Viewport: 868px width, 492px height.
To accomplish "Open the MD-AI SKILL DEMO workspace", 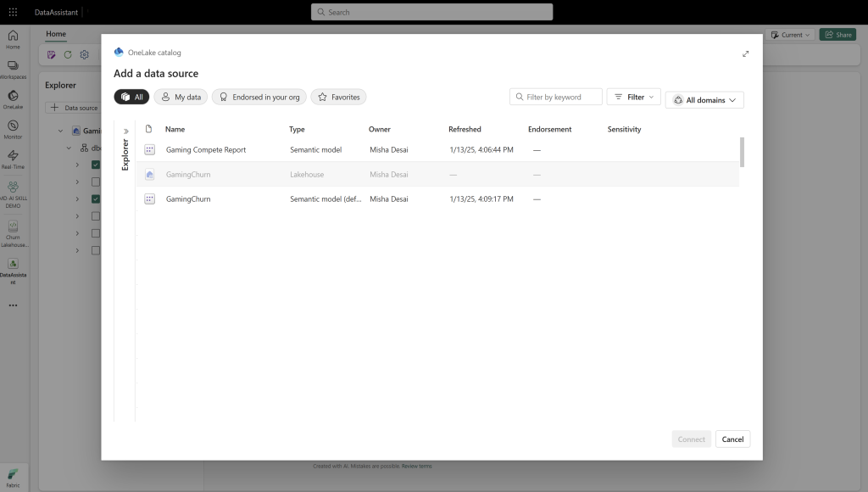I will tap(13, 194).
